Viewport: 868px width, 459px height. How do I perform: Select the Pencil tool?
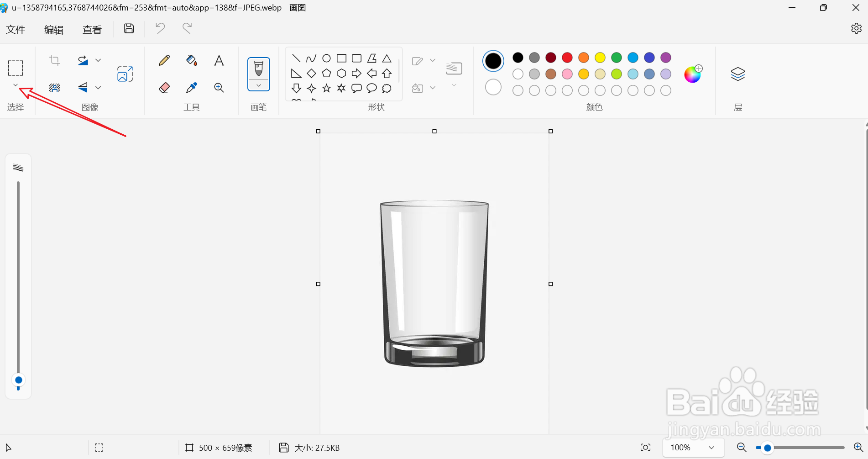coord(164,60)
